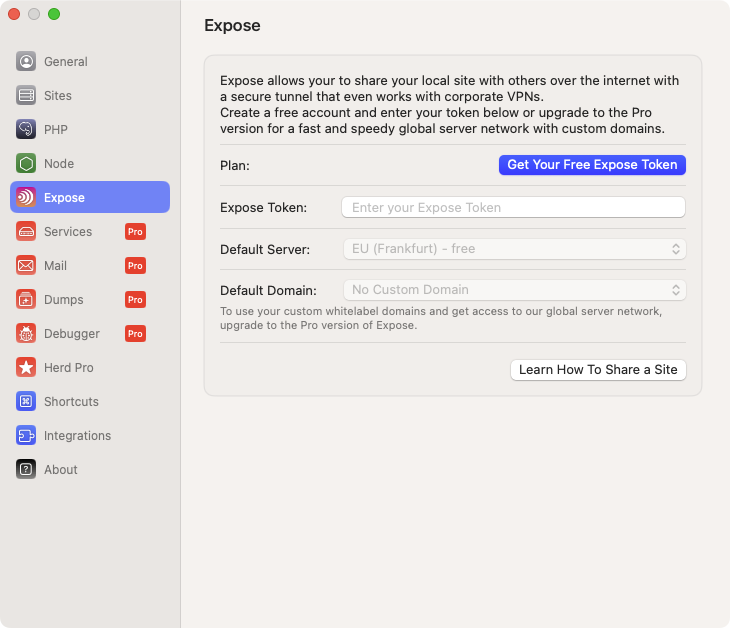This screenshot has height=628, width=730.
Task: Click the General sidebar icon
Action: pos(26,61)
